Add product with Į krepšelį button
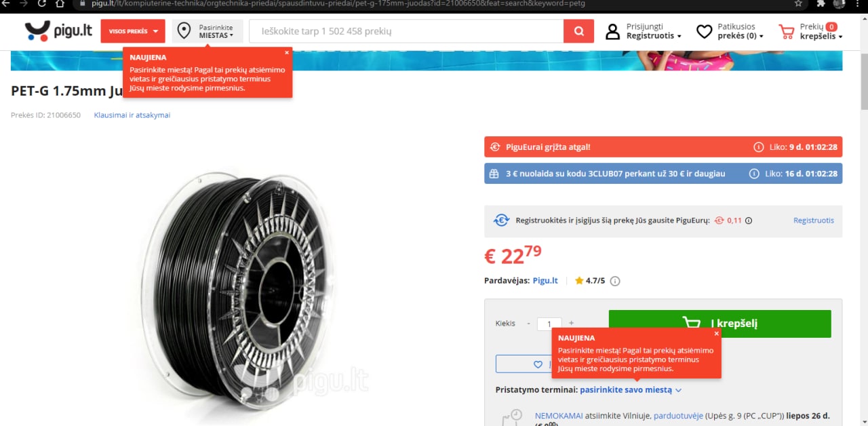This screenshot has height=426, width=868. (719, 324)
